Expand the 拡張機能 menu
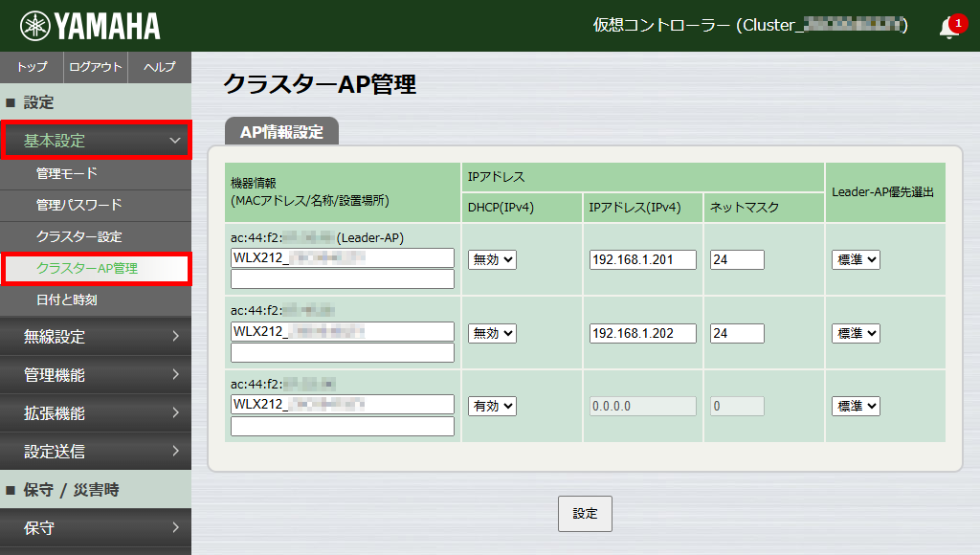 point(96,412)
